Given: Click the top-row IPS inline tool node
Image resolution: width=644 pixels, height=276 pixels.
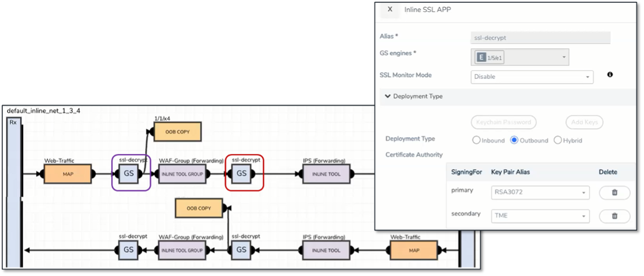Looking at the screenshot, I should [326, 174].
